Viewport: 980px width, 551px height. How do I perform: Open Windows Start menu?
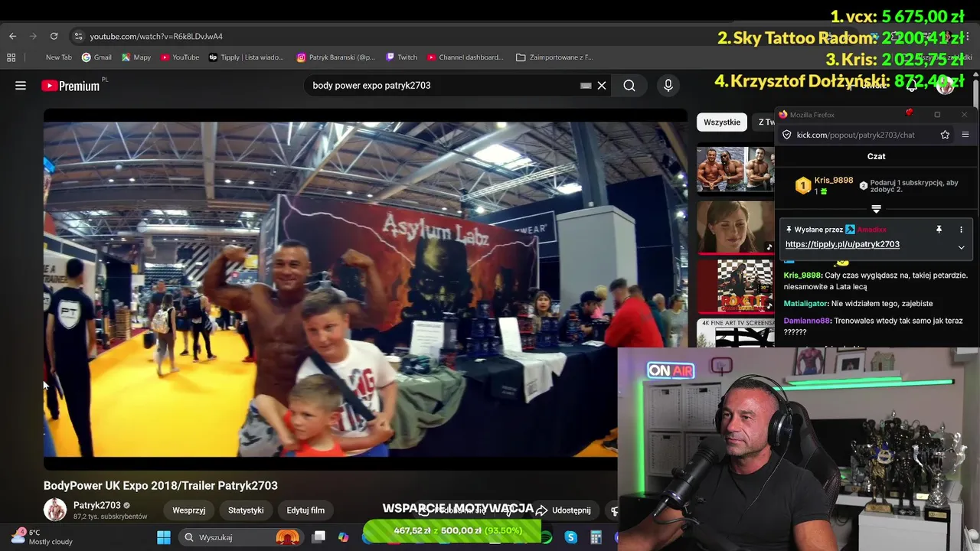[x=164, y=537]
